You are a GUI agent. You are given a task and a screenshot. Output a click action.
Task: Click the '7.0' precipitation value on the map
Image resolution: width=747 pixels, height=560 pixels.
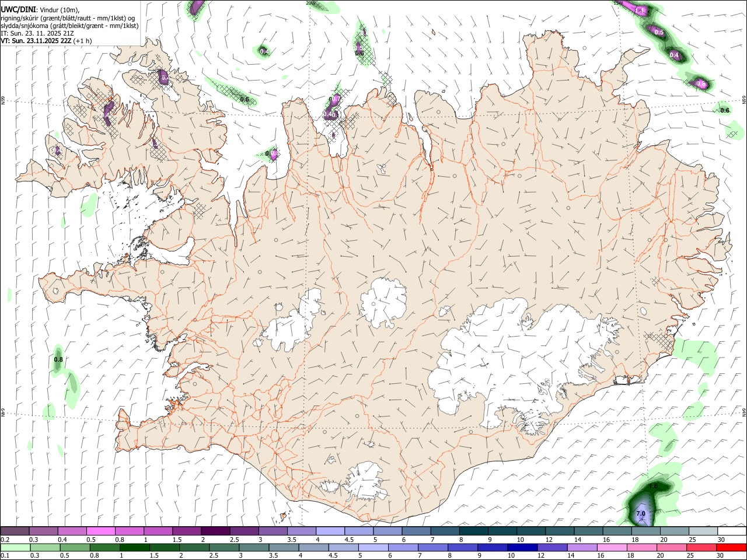tap(641, 514)
